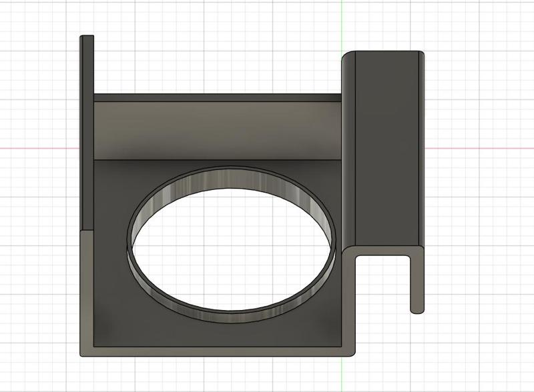
Task: Click the green vertical axis line above model
Action: (x=342, y=25)
